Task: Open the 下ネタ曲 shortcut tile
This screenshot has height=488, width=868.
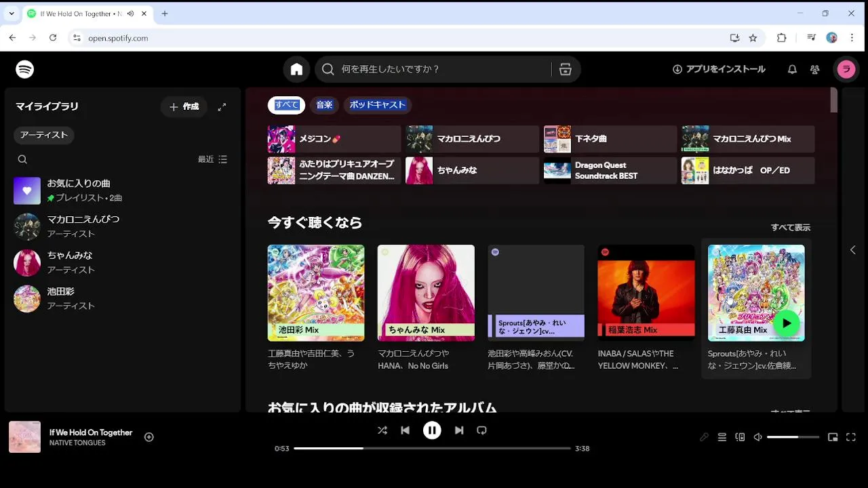Action: coord(610,139)
